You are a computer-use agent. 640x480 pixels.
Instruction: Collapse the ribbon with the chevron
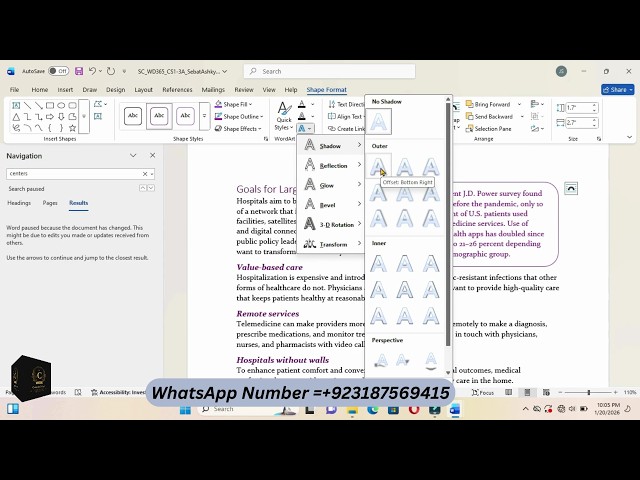click(629, 138)
